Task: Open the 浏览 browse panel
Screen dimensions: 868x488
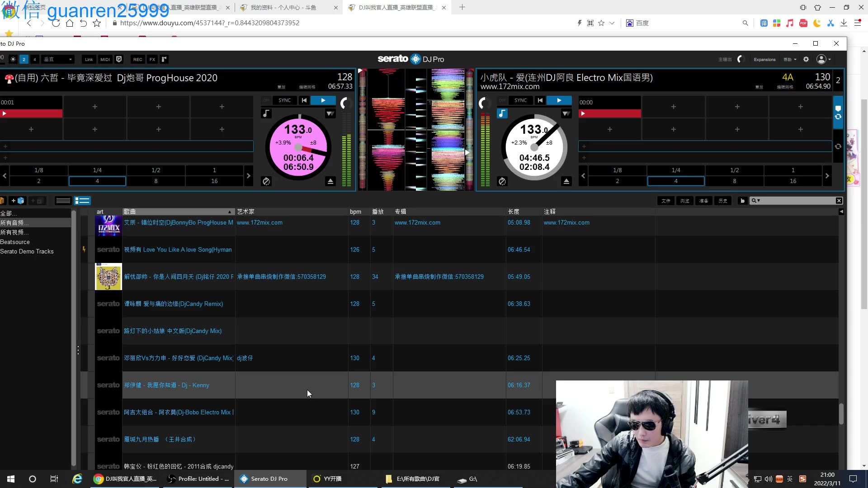Action: point(685,201)
